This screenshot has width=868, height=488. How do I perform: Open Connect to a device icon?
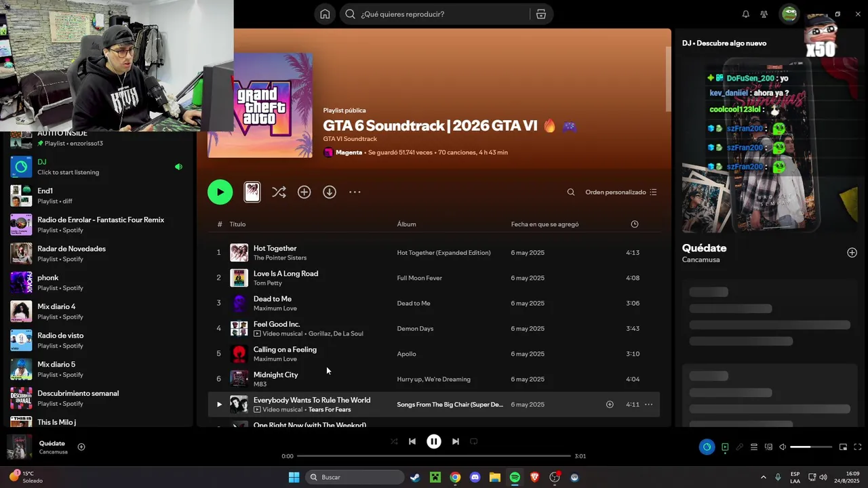pyautogui.click(x=768, y=447)
